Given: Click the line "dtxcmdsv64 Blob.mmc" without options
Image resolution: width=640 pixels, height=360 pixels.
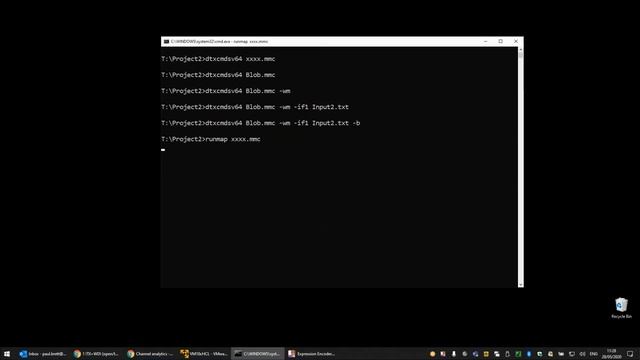Looking at the screenshot, I should (218, 75).
